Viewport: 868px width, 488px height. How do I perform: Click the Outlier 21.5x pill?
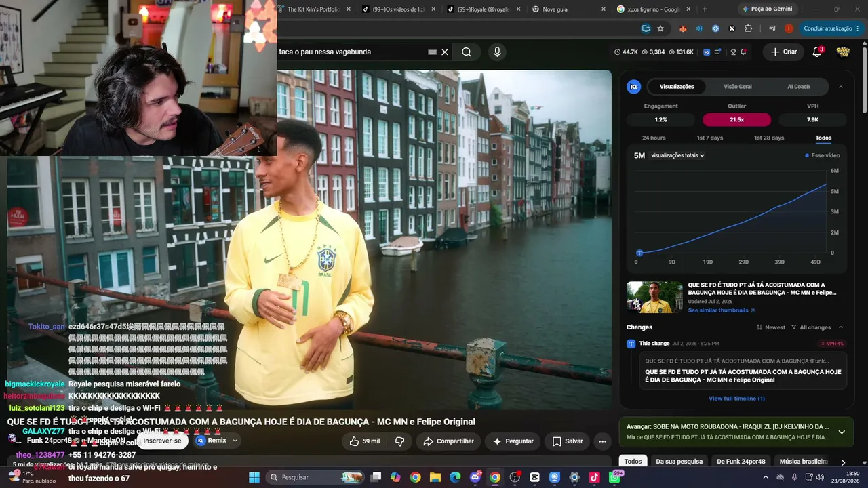(736, 119)
